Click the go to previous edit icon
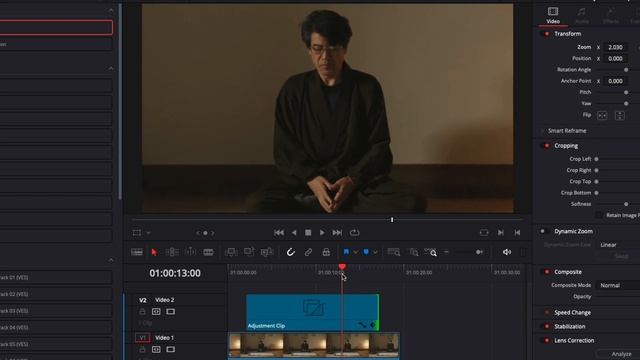This screenshot has width=640, height=360. [x=517, y=233]
